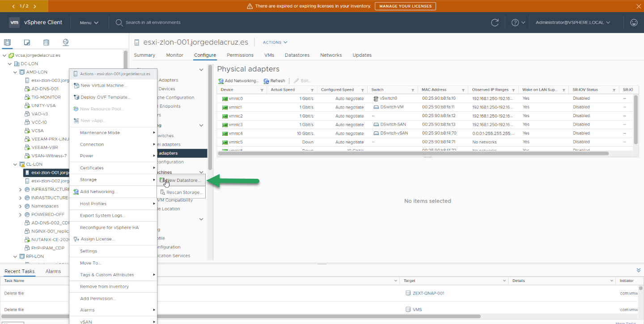This screenshot has height=324, width=644.
Task: Collapse the AMD-LON cluster node
Action: click(15, 72)
